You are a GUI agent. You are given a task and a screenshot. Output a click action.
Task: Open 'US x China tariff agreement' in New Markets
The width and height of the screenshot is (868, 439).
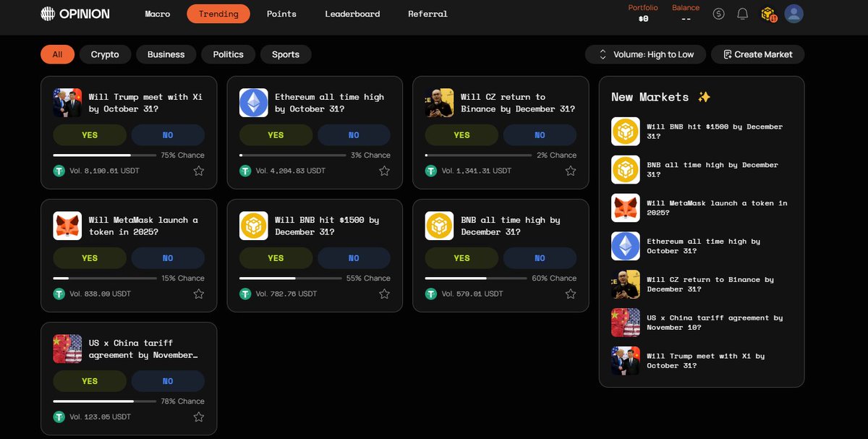point(715,323)
